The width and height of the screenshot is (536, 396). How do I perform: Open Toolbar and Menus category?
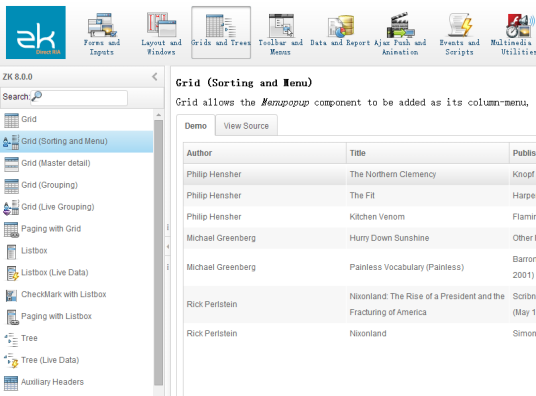[280, 33]
